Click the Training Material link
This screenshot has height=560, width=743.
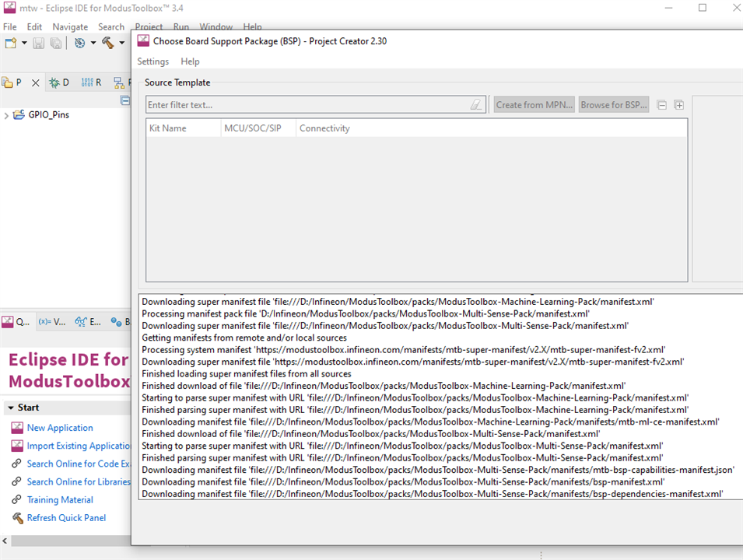60,500
